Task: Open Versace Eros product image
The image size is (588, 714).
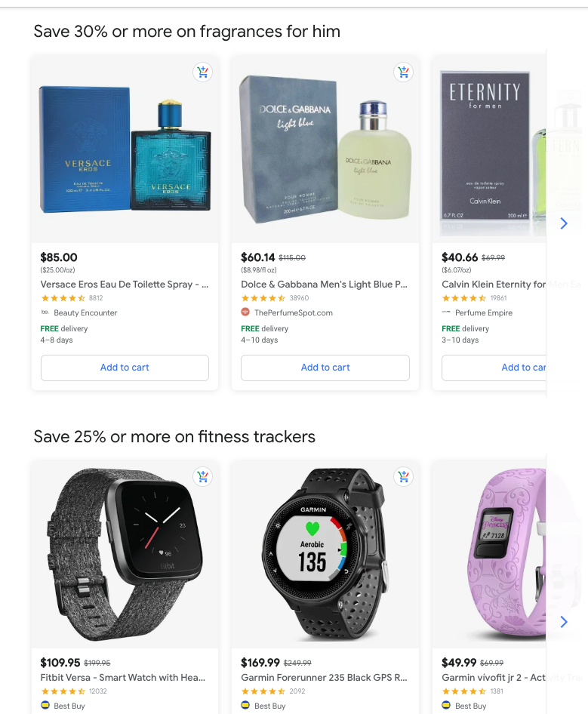Action: (x=125, y=149)
